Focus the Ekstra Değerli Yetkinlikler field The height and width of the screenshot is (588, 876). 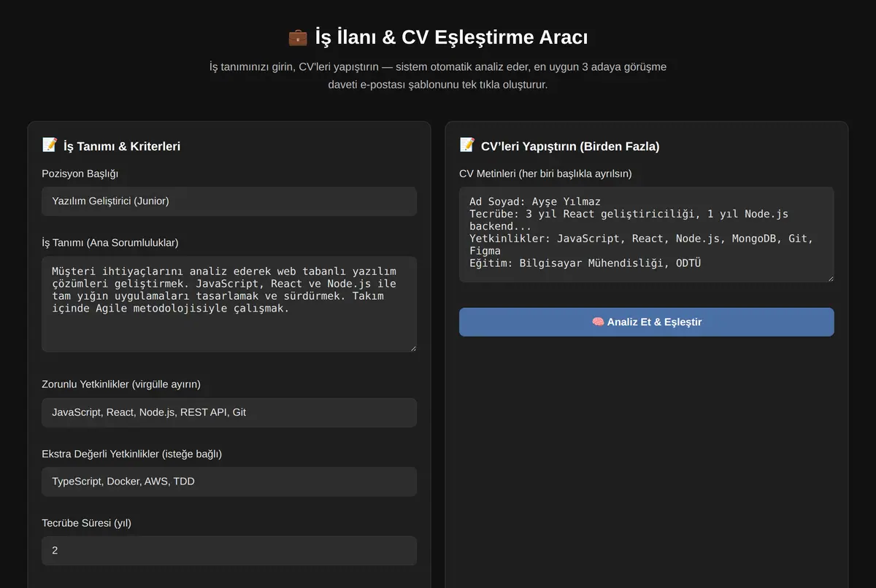(x=229, y=481)
